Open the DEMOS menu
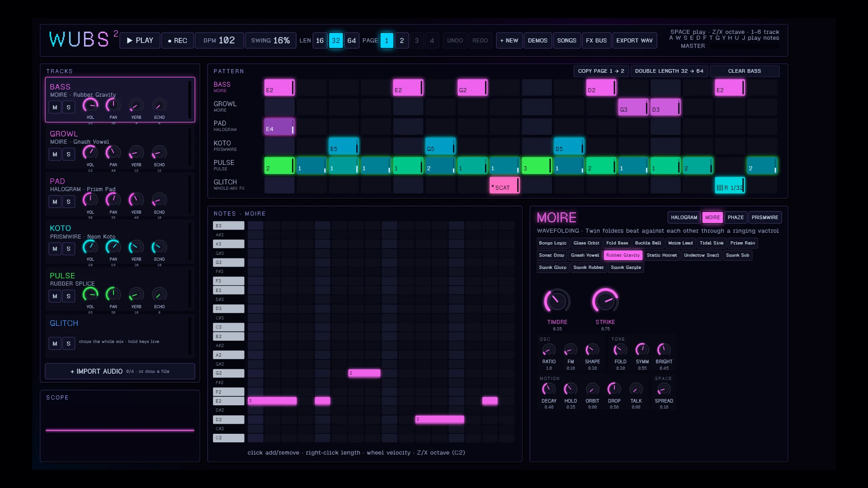The image size is (868, 488). tap(538, 41)
